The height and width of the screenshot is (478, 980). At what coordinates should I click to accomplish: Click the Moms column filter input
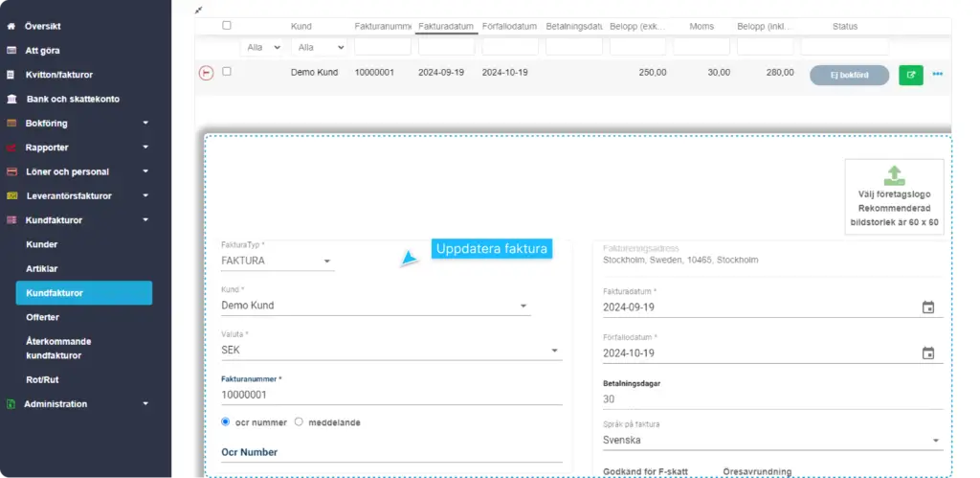(702, 47)
